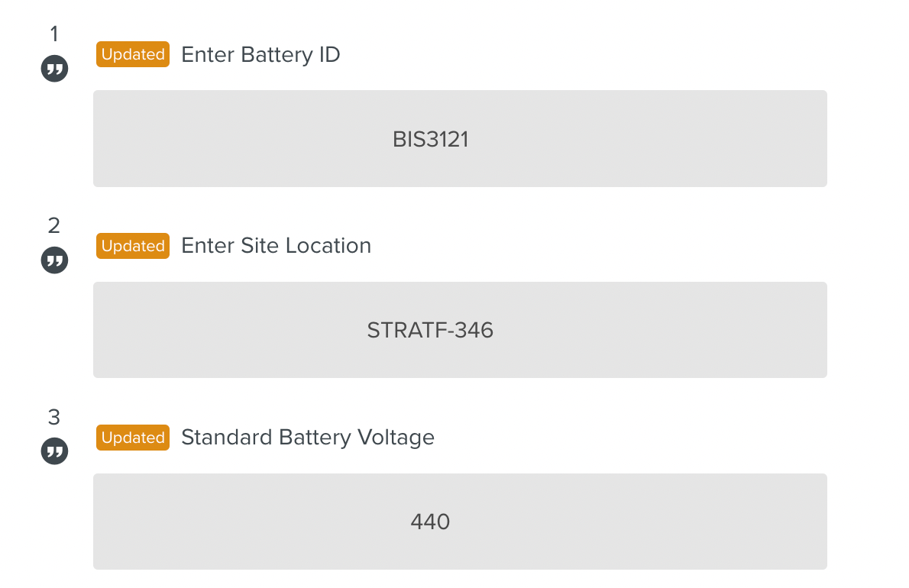Select the orange Updated tag beside Enter Site Location
This screenshot has height=588, width=909.
coord(133,246)
